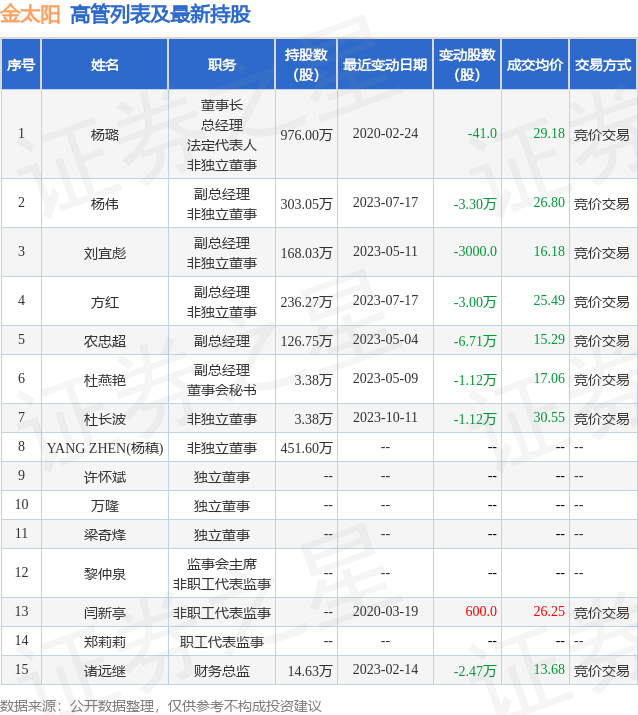Click the average price 25.49
The image size is (638, 715).
pos(549,301)
